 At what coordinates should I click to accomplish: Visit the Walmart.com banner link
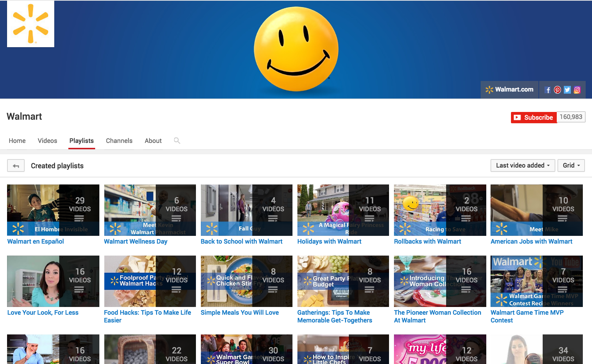[x=510, y=89]
